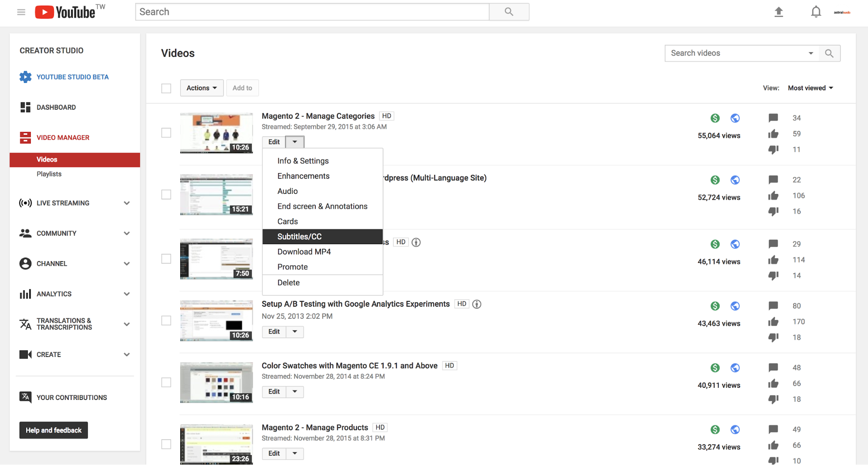Image resolution: width=868 pixels, height=465 pixels.
Task: Click thumbs up icon showing 106 likes
Action: [x=773, y=196]
